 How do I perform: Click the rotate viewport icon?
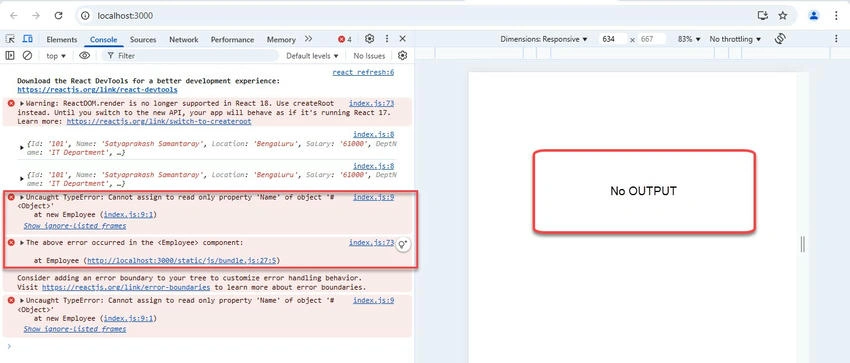click(780, 39)
